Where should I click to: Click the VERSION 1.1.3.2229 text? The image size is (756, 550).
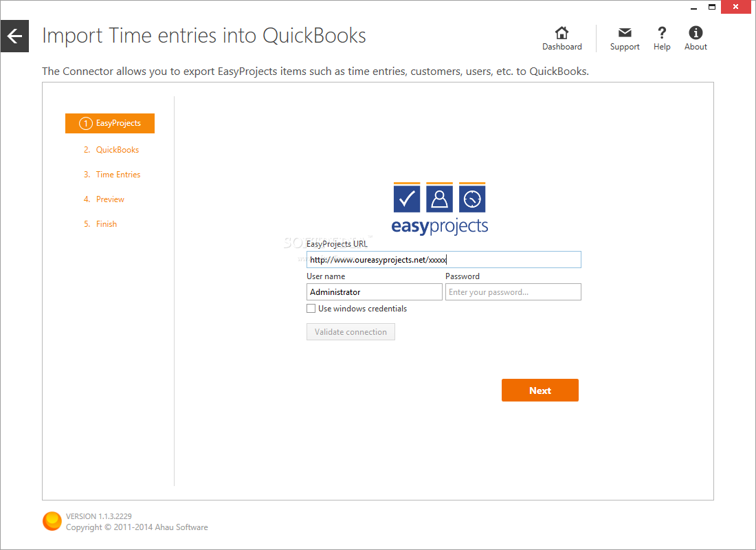[x=99, y=516]
